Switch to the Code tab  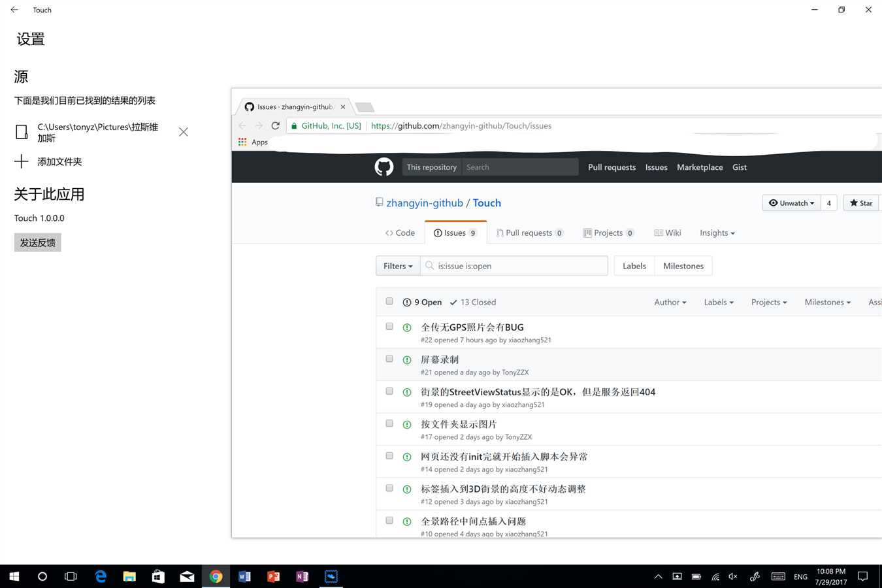click(x=400, y=233)
